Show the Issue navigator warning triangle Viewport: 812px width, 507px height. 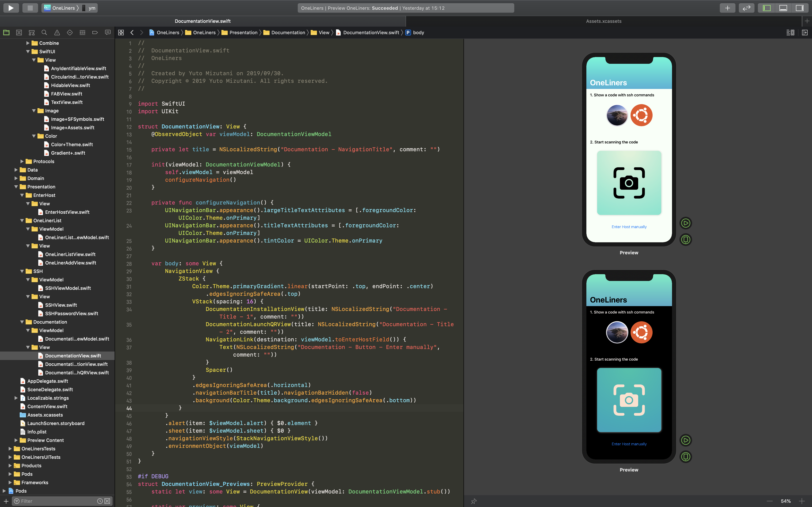point(57,32)
